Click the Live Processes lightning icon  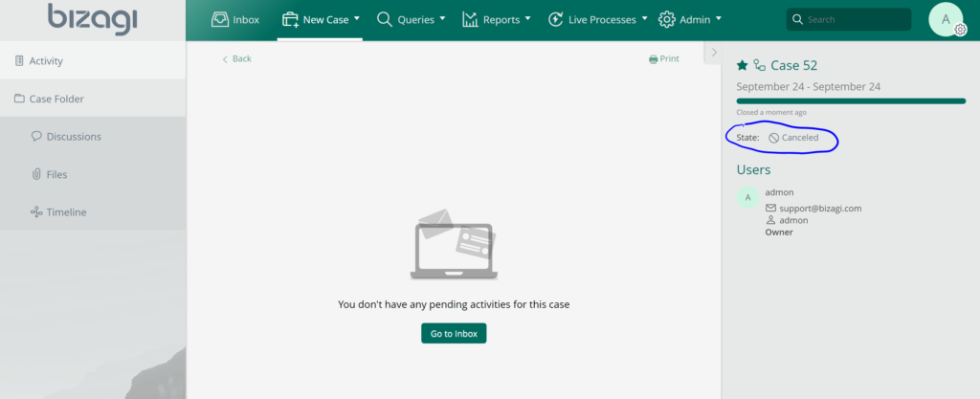556,19
